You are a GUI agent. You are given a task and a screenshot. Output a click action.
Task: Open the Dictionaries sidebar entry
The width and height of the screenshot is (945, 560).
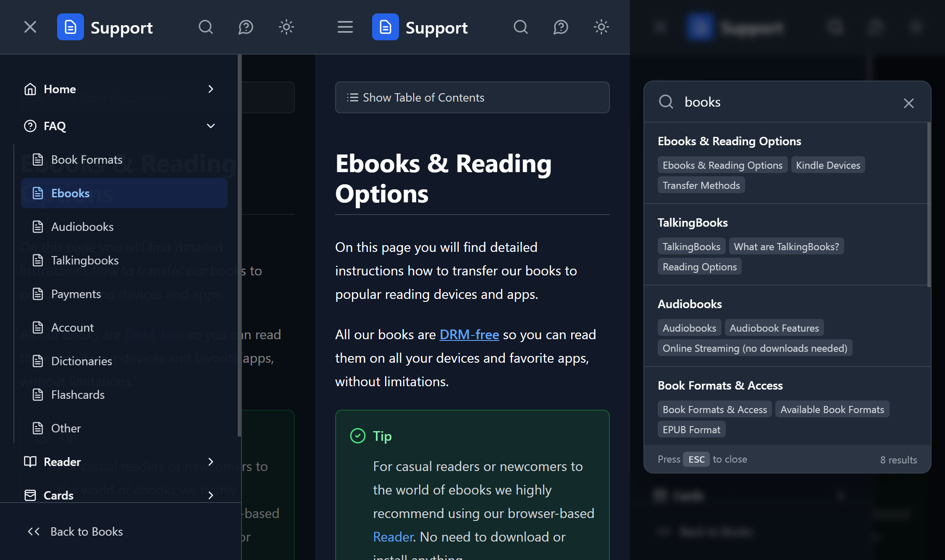click(81, 361)
